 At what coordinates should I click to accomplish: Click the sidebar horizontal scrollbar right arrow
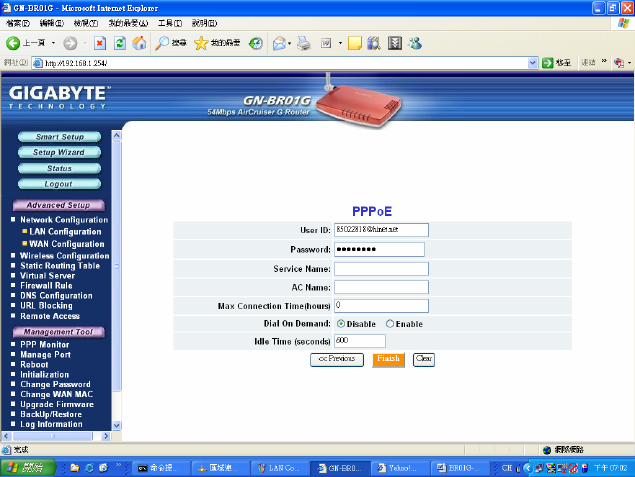[106, 436]
